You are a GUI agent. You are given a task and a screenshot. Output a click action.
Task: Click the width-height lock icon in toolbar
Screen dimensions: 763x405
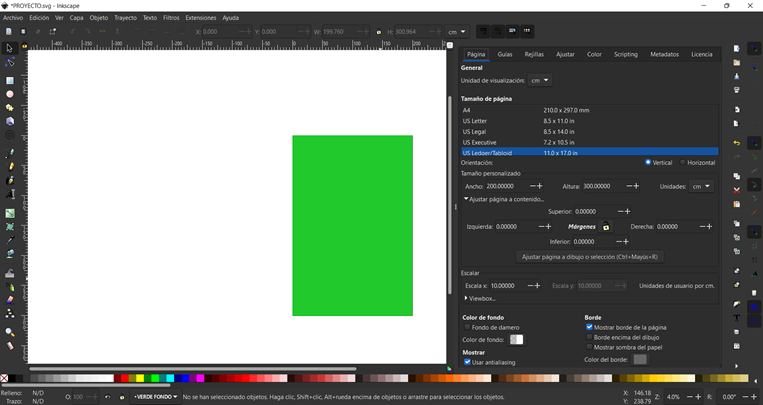(379, 32)
